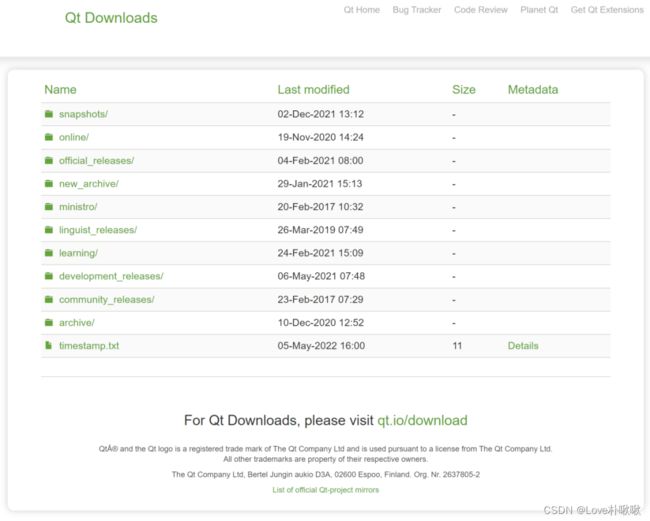
Task: Open the snapshots/ directory link
Action: click(83, 114)
